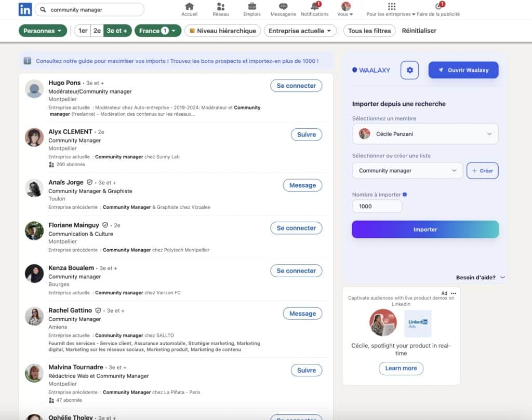The width and height of the screenshot is (532, 420).
Task: Click the LinkedIn logo icon
Action: click(x=25, y=9)
